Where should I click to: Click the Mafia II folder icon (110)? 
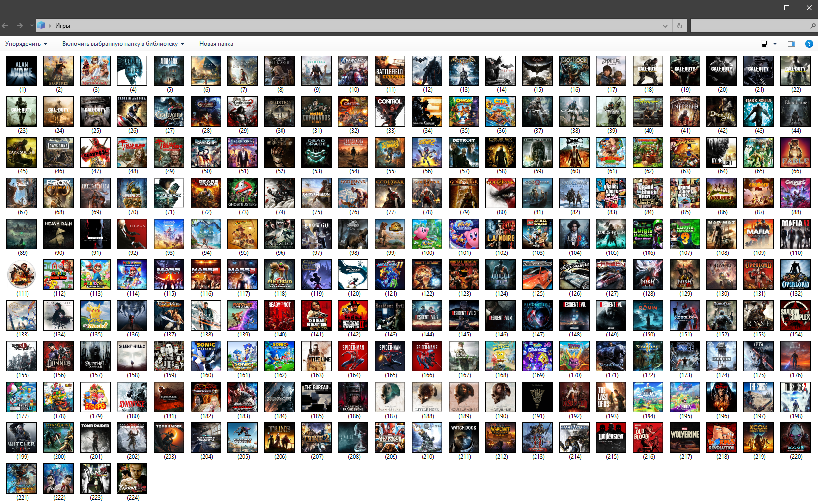coord(795,234)
